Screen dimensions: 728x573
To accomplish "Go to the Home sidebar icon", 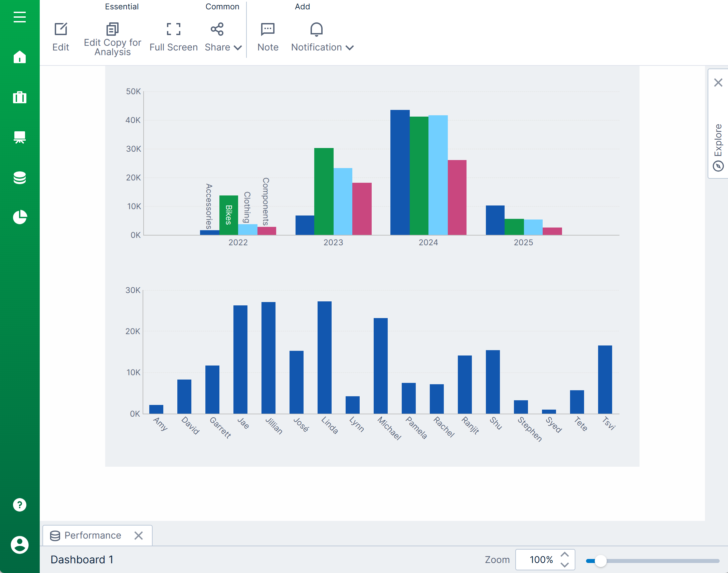I will point(19,57).
